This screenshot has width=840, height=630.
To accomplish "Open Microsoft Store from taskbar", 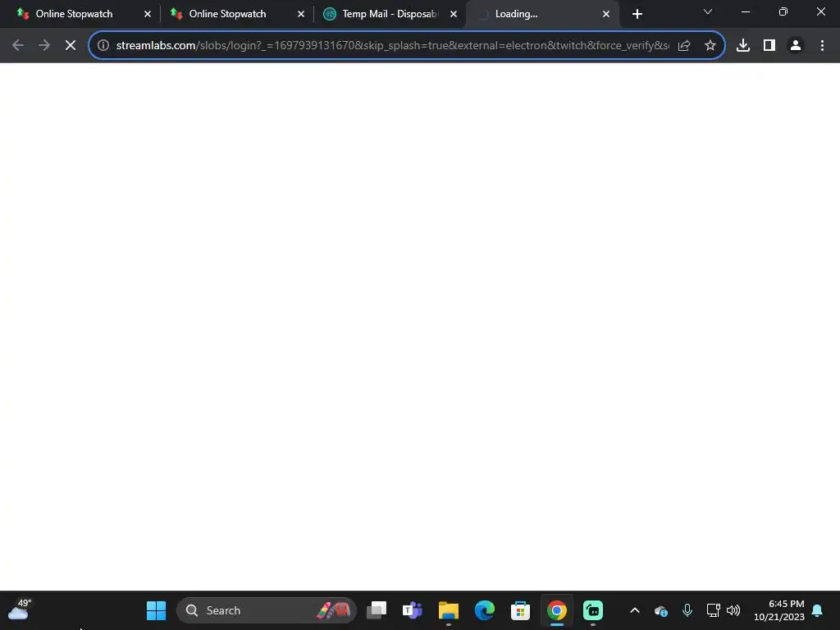I will pyautogui.click(x=521, y=610).
